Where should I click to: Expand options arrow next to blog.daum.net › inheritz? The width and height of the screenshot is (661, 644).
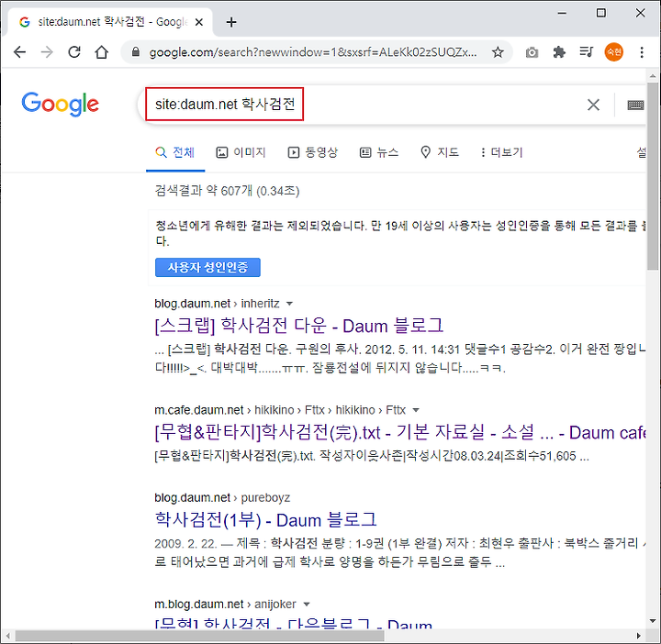point(289,304)
